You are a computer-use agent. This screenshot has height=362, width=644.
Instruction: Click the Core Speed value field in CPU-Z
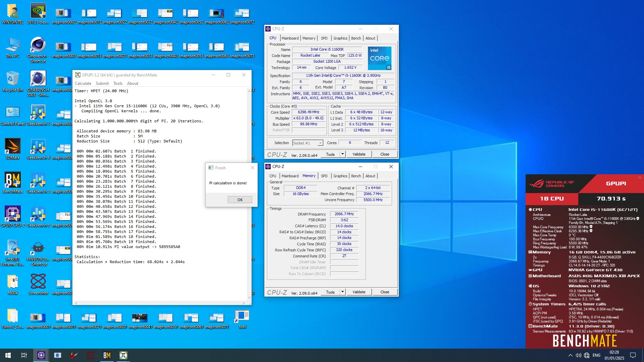[309, 112]
